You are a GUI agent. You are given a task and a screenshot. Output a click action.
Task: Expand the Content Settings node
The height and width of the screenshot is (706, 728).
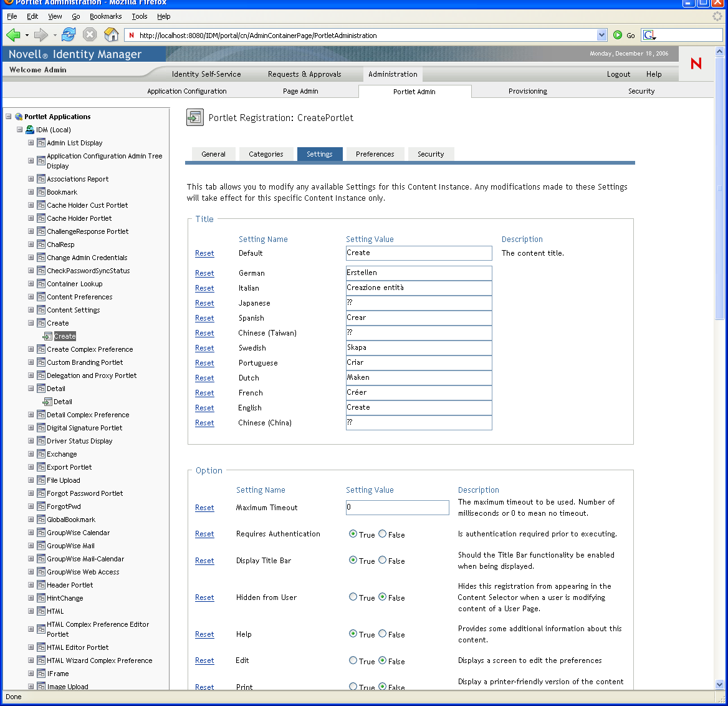31,310
